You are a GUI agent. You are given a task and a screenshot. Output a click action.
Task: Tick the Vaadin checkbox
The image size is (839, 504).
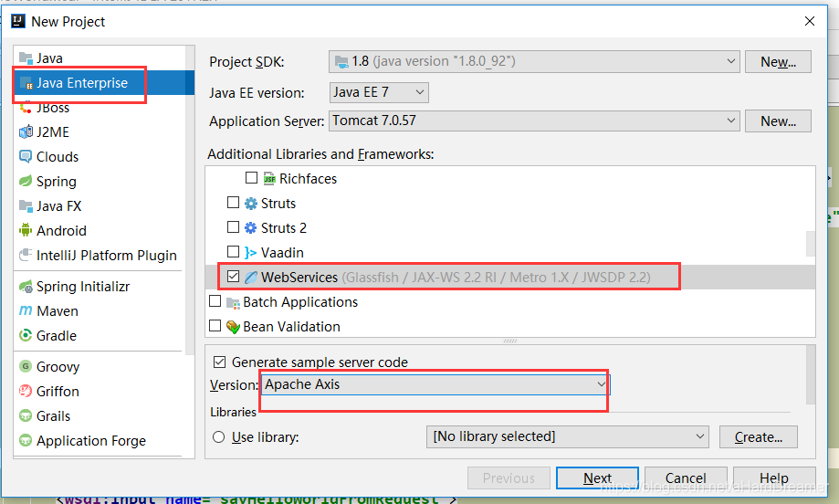(x=233, y=251)
